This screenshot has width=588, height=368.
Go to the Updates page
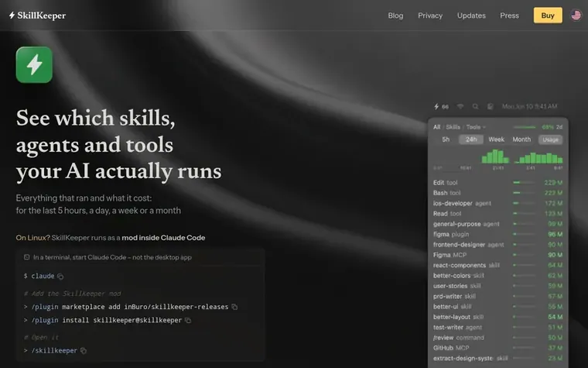click(x=471, y=15)
